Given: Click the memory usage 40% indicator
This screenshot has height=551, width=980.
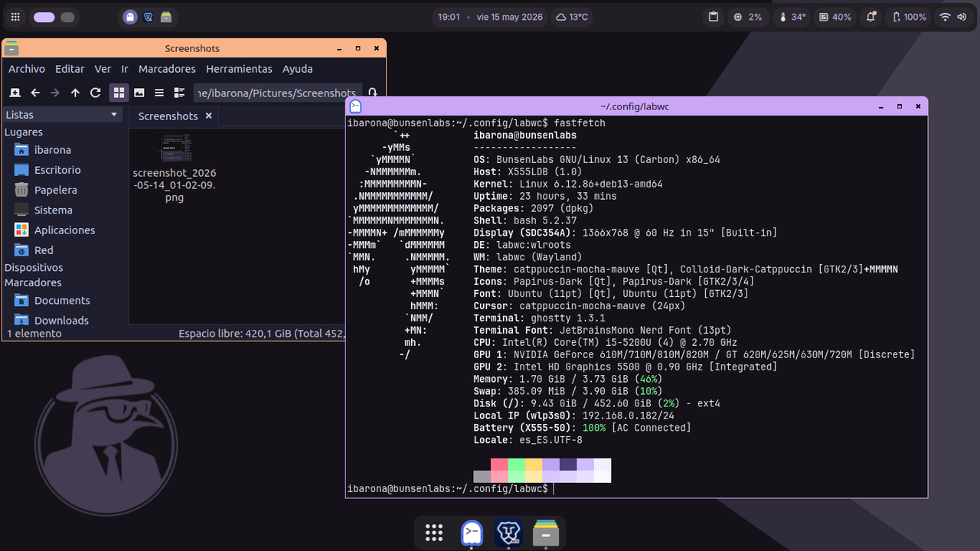Looking at the screenshot, I should (x=835, y=17).
